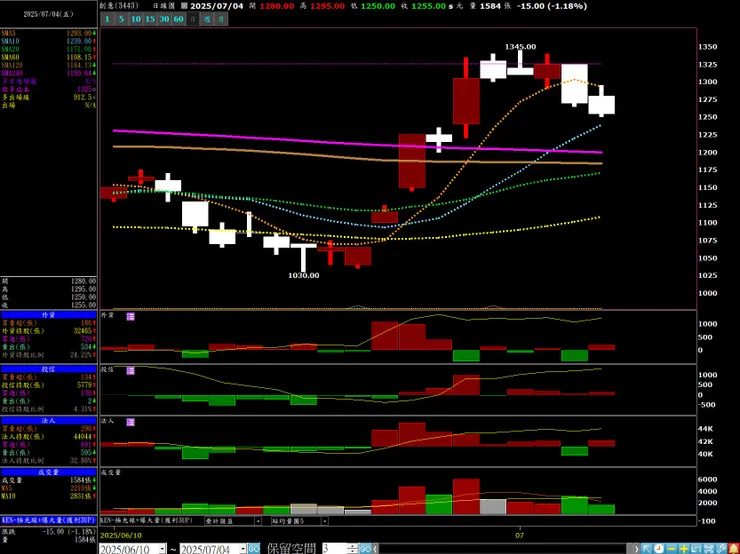Screen dimensions: 740x554
Task: Select the monthly (月) chart interval
Action: pos(221,19)
